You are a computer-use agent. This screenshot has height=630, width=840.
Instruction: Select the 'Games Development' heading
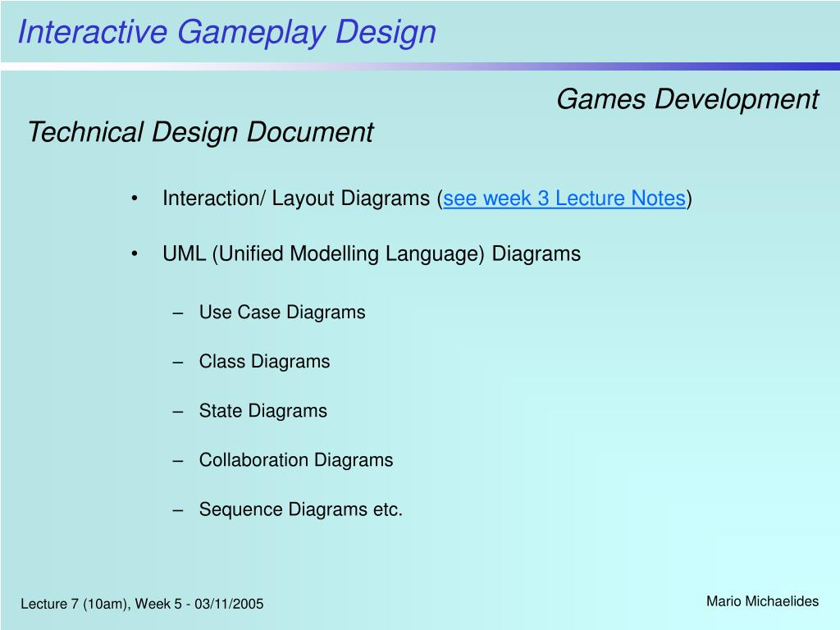[687, 99]
